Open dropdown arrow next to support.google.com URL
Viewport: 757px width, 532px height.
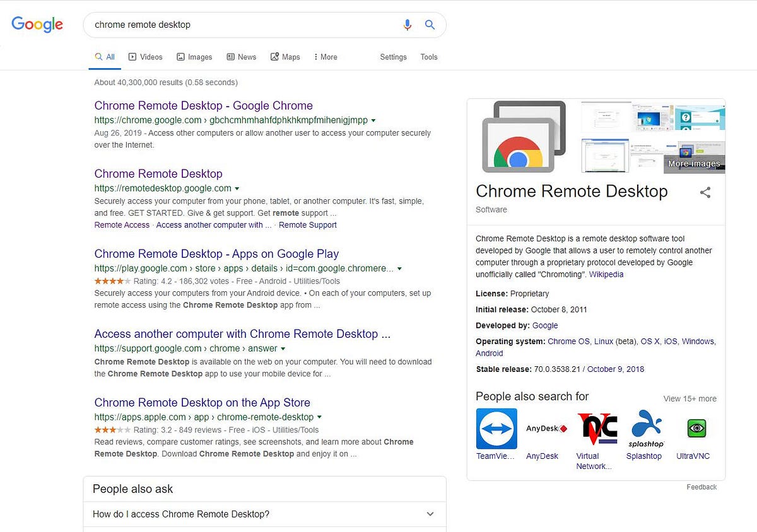[x=283, y=349]
